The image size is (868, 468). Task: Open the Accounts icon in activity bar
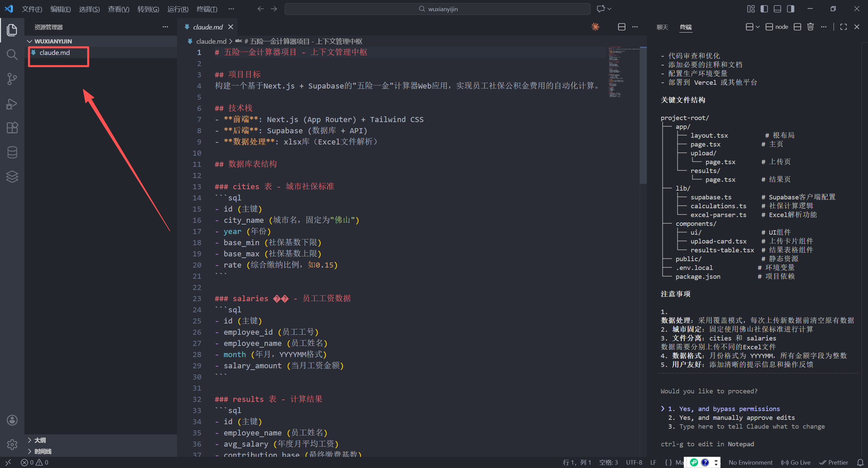[12, 420]
